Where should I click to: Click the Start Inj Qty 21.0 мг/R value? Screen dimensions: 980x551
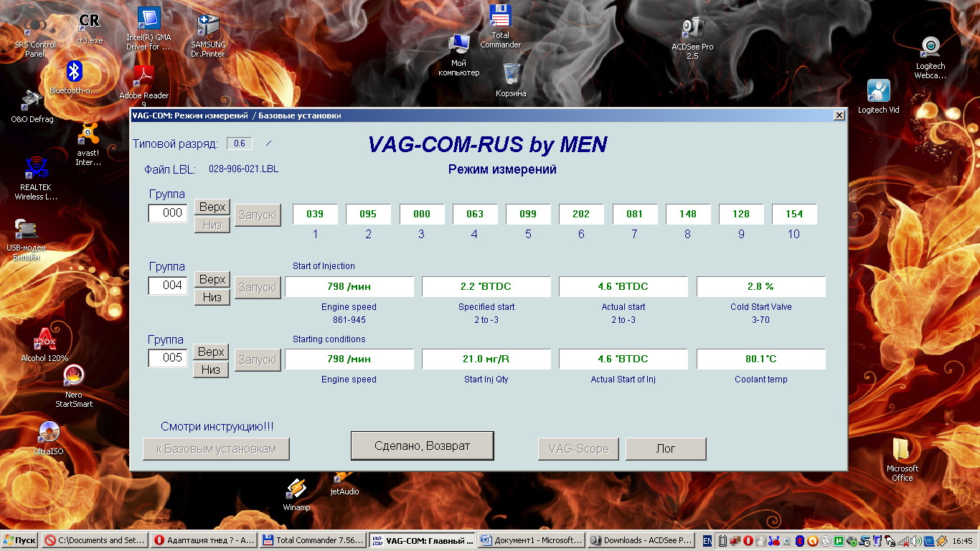coord(486,359)
